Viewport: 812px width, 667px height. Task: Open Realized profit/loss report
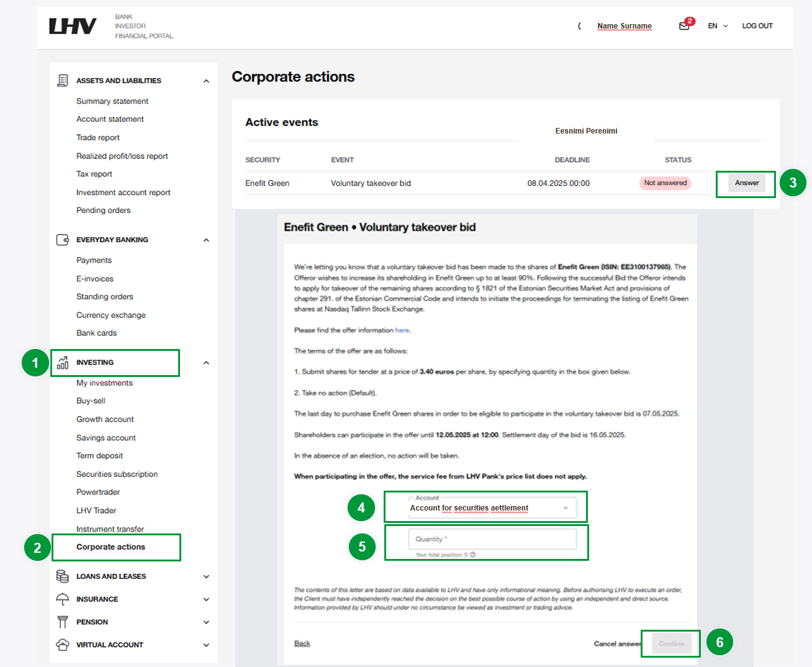pos(122,156)
